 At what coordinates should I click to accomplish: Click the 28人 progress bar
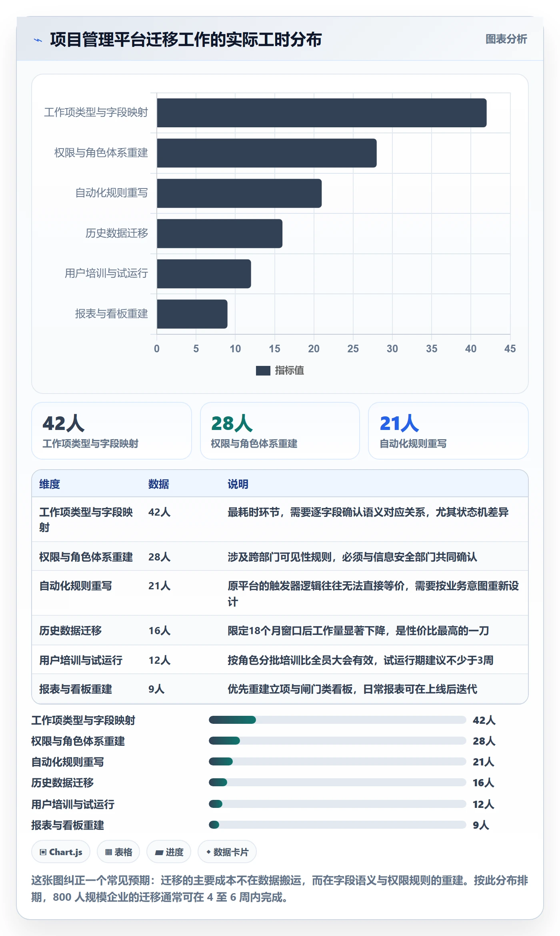(x=338, y=741)
